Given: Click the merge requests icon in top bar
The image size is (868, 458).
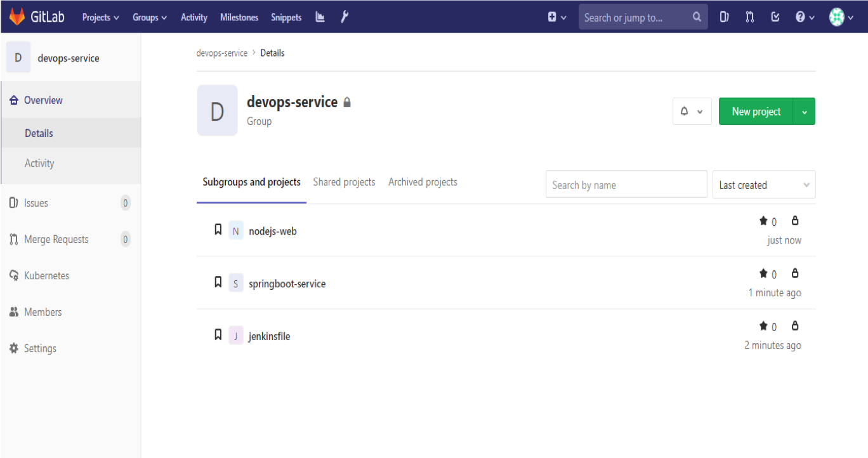Looking at the screenshot, I should point(749,16).
